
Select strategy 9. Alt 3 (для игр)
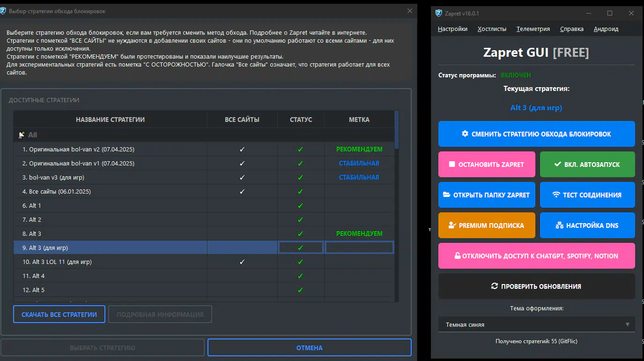(x=204, y=248)
